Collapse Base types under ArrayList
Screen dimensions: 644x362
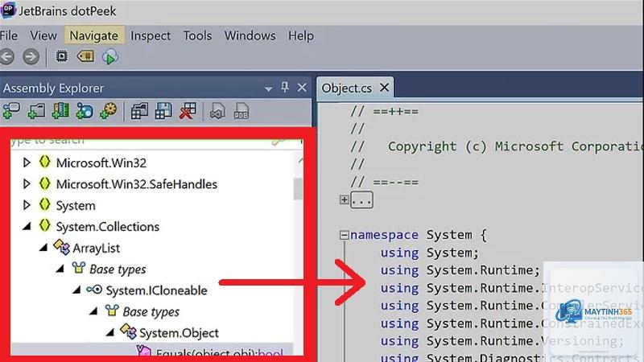(60, 269)
